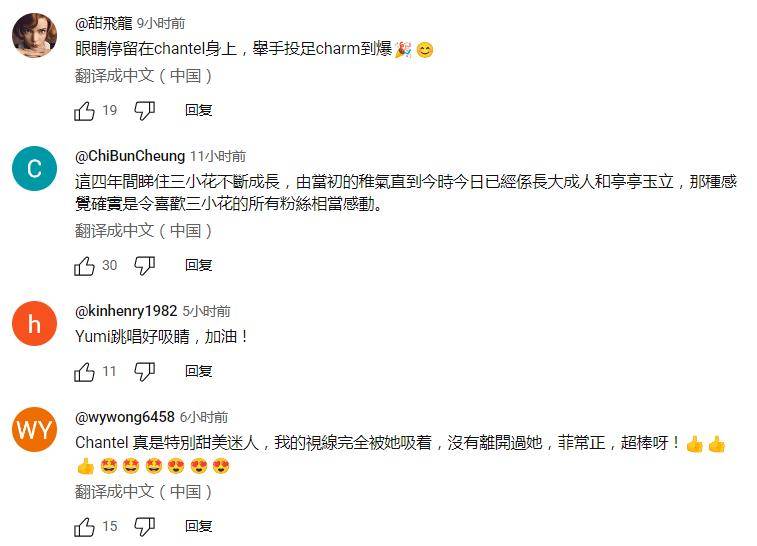This screenshot has width=757, height=546.
Task: Like @wywong6458's comment with 15 likes
Action: (x=84, y=527)
